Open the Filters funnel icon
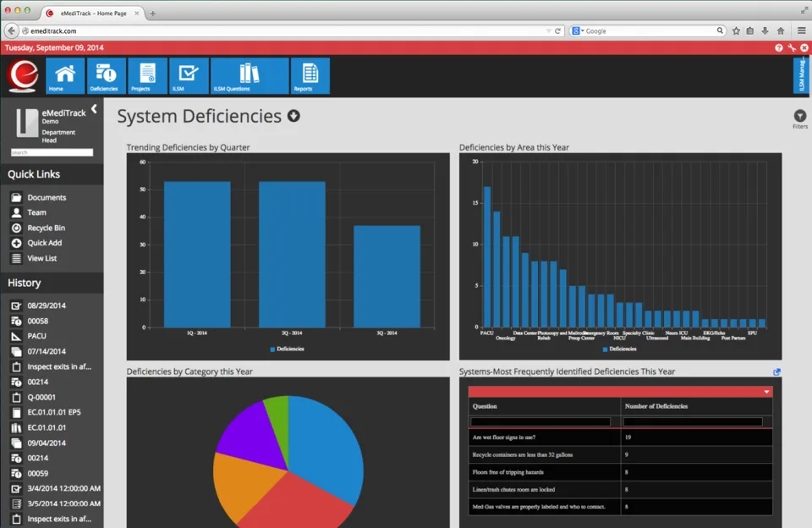The width and height of the screenshot is (812, 528). pyautogui.click(x=799, y=116)
